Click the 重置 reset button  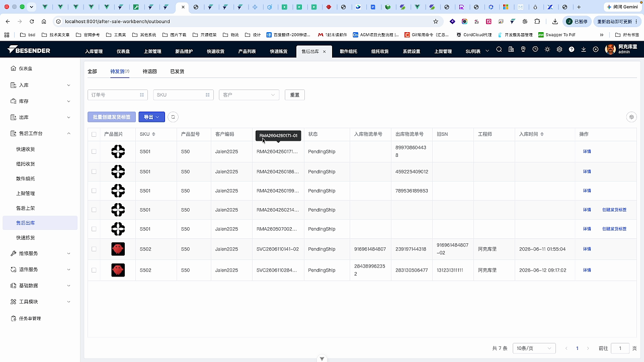click(x=295, y=95)
